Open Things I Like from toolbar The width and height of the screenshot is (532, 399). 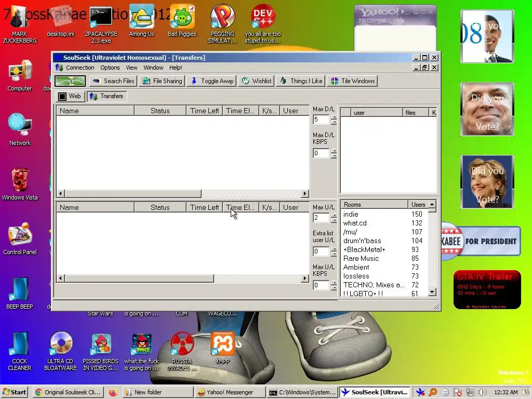coord(301,81)
